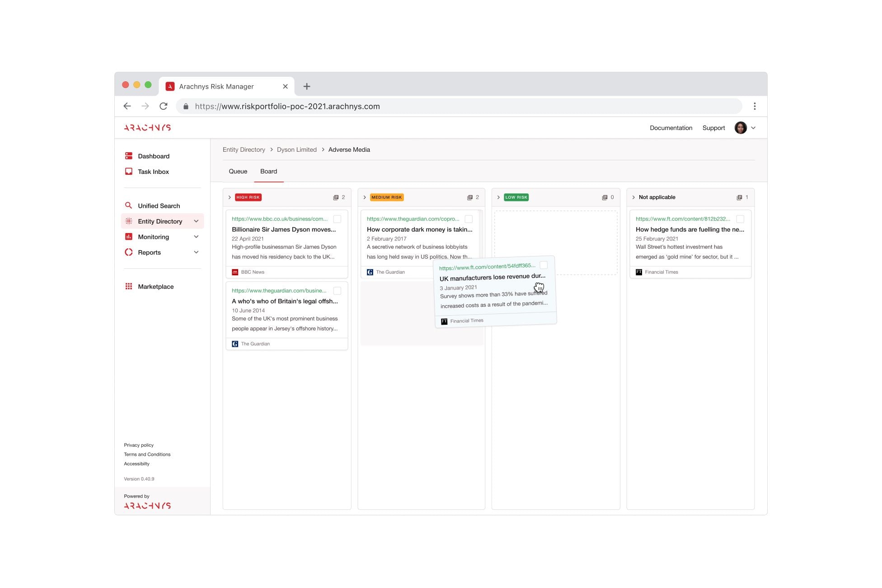Click Not applicable column card count icon
Image resolution: width=882 pixels, height=588 pixels.
[739, 197]
